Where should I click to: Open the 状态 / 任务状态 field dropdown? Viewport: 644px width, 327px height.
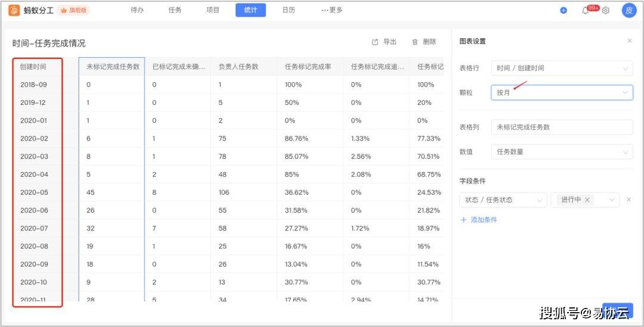point(503,200)
